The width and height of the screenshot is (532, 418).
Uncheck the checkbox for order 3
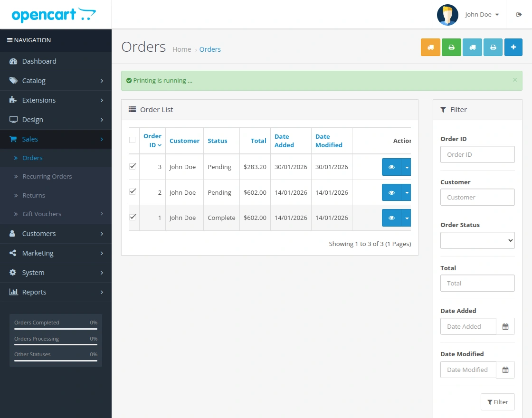coord(133,166)
